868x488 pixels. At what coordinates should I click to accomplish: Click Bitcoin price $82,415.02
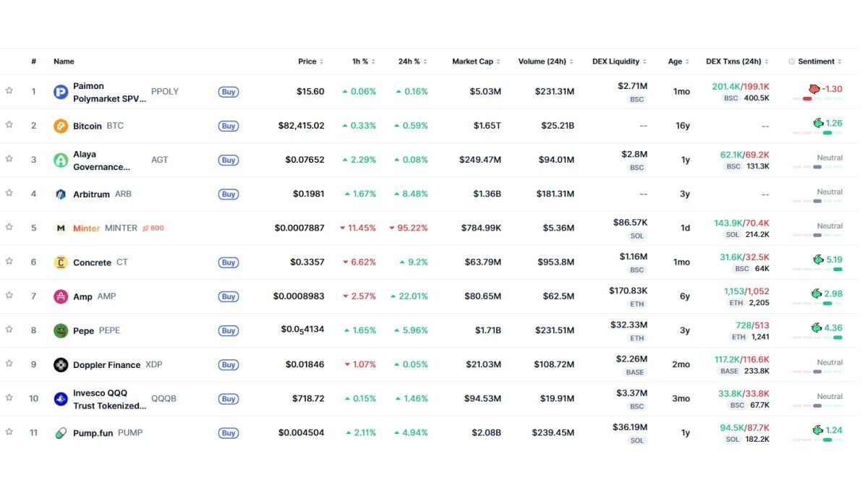pos(301,126)
